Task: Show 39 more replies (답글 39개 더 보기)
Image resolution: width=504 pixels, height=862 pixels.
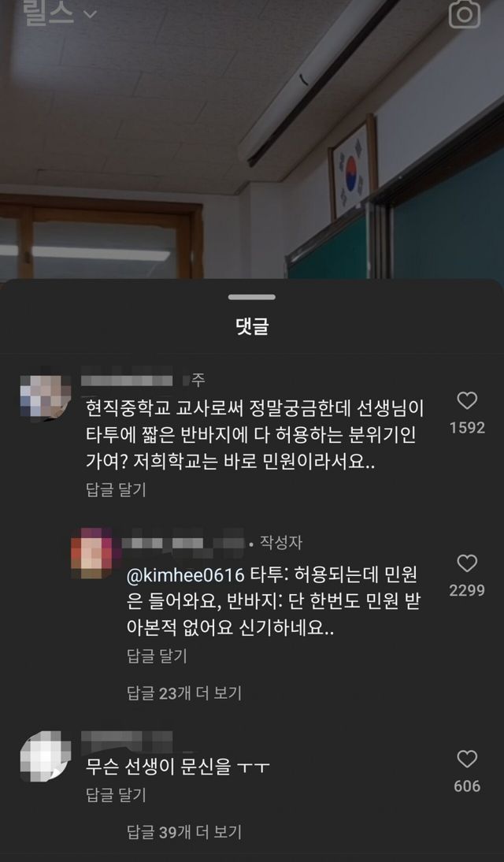Action: click(184, 832)
